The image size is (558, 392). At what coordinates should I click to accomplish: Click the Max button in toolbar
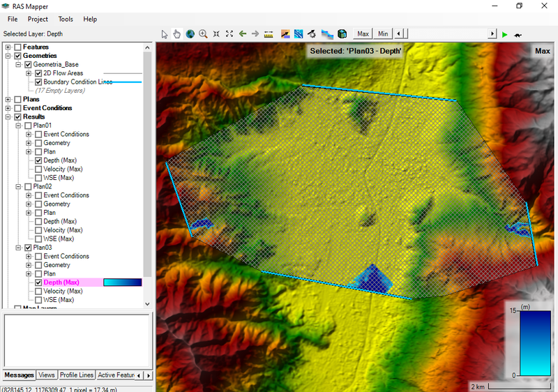point(363,33)
